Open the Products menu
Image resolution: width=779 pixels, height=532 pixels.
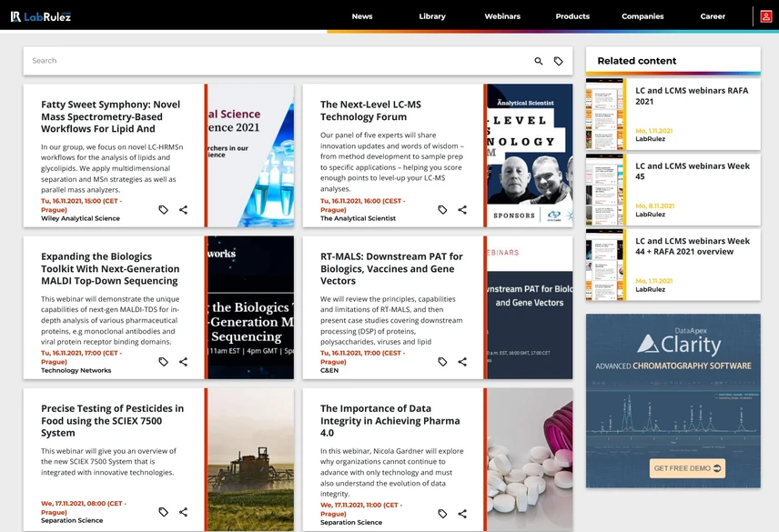(572, 16)
